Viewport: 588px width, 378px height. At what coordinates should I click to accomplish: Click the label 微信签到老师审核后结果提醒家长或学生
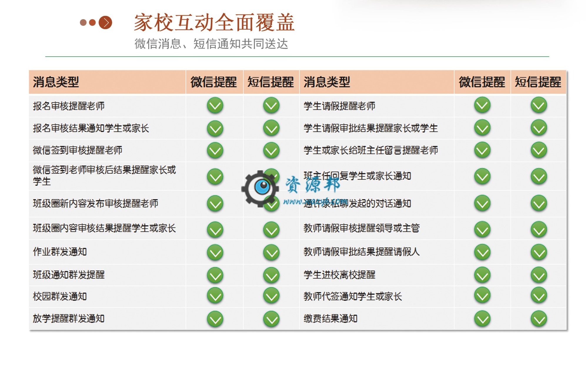coord(104,175)
